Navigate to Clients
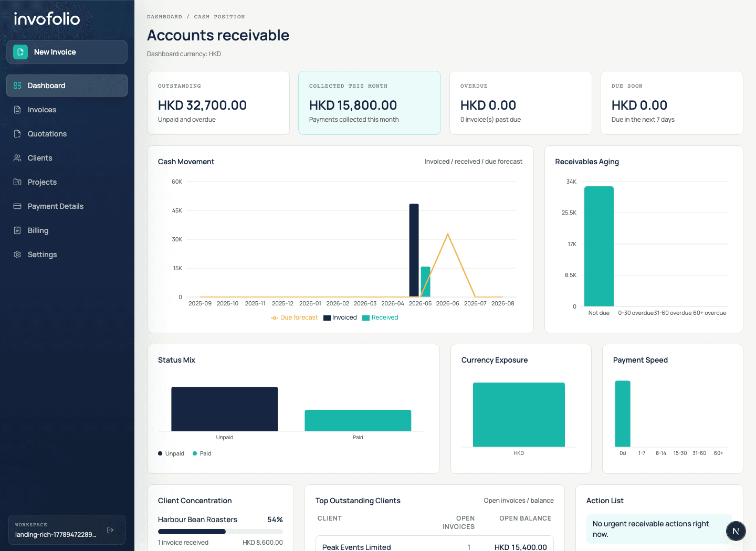The image size is (756, 551). pos(67,158)
